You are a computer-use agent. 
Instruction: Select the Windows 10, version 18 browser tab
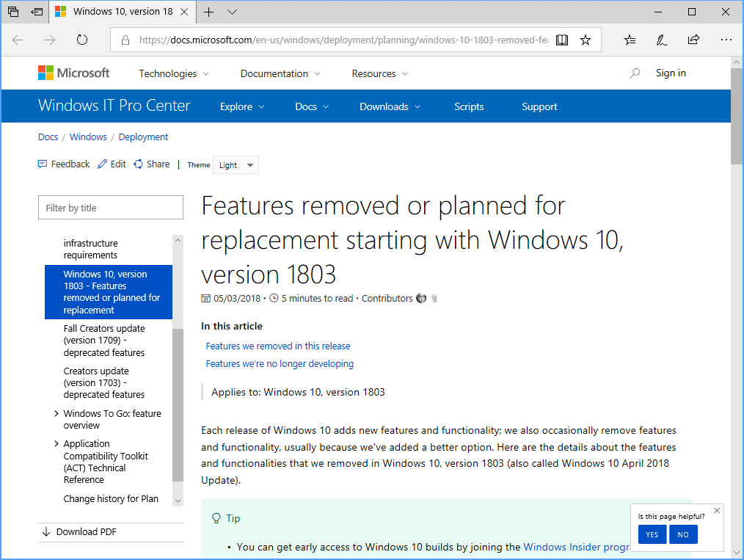(121, 12)
